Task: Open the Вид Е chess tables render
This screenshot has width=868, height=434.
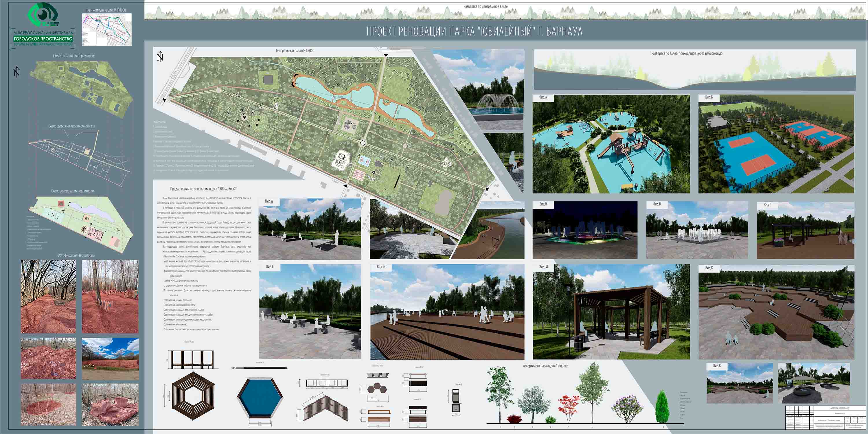Action: [310, 312]
